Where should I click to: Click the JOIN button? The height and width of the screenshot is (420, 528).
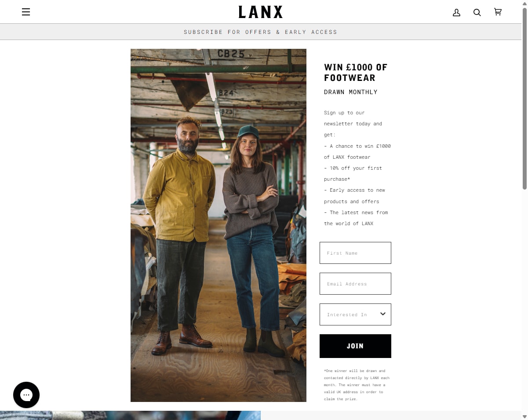coord(355,346)
